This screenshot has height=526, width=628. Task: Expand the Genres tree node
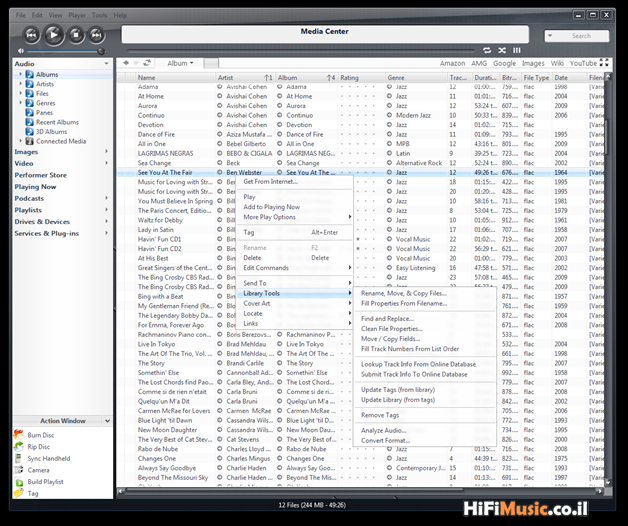pos(20,103)
